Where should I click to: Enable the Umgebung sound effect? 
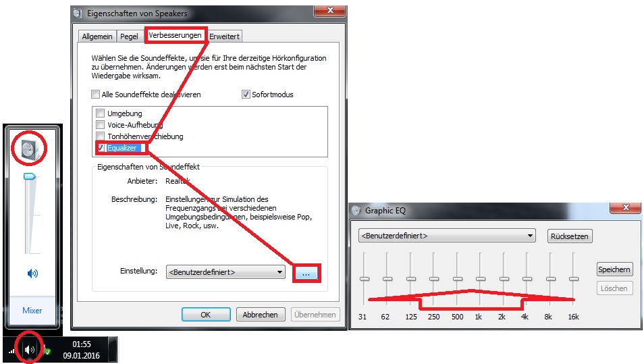click(x=100, y=113)
